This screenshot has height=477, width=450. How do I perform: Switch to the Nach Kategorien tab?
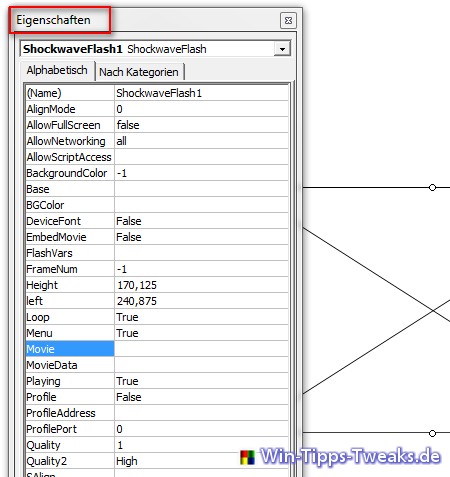coord(139,72)
